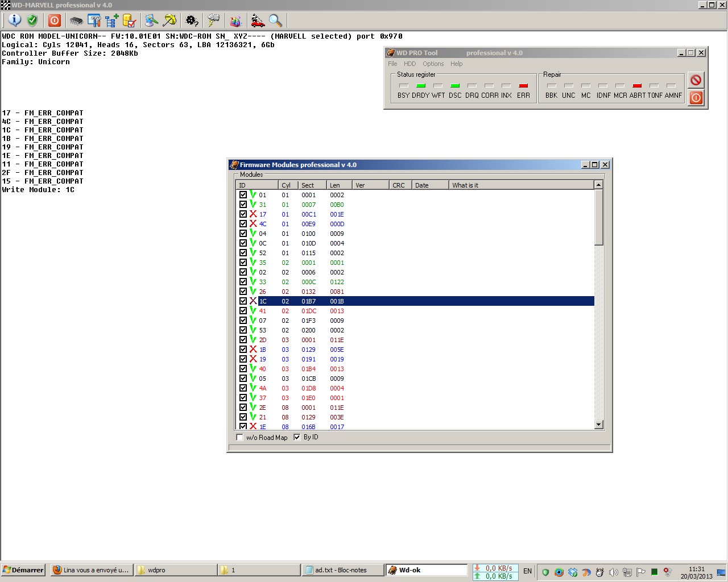Click the module list scroll-up arrow
Screen dimensions: 728x582
point(598,185)
